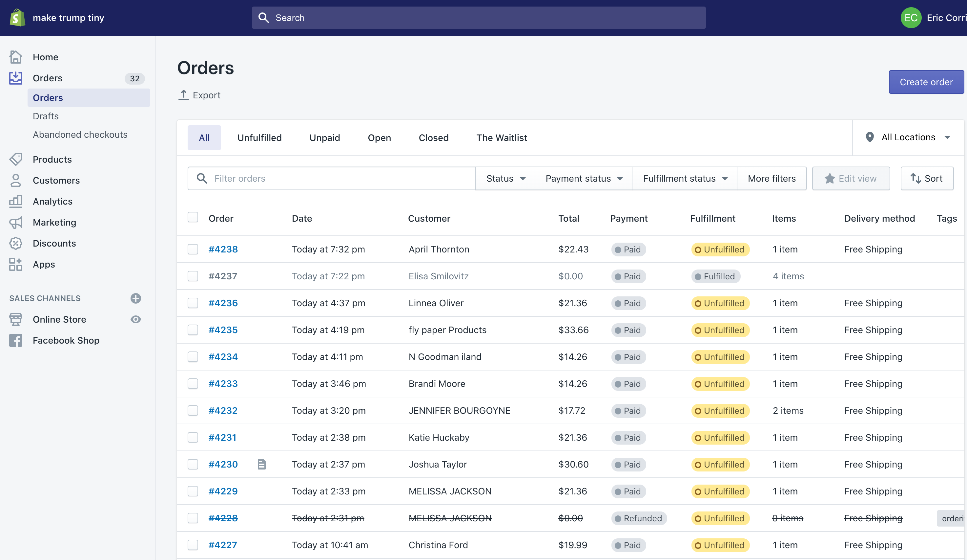Open order #4233 details link
967x560 pixels.
point(223,384)
